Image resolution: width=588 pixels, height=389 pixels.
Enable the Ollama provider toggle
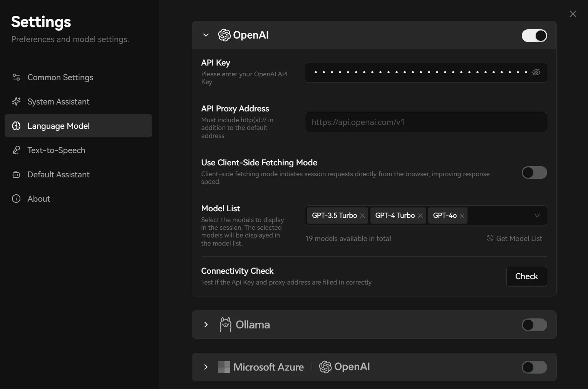[x=534, y=325]
